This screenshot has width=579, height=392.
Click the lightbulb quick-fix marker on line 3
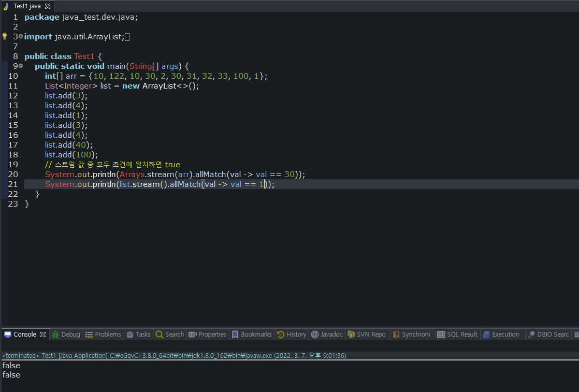point(5,36)
